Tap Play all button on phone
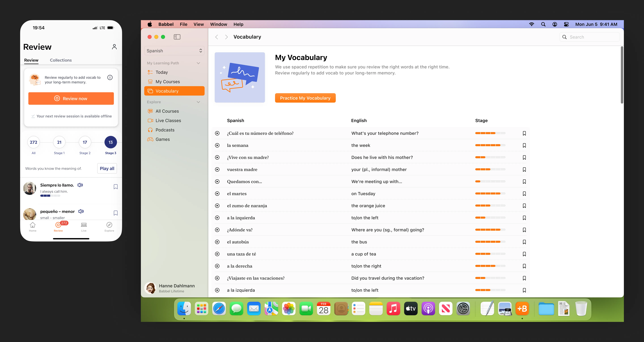Screen dimensions: 644x342 tap(107, 169)
